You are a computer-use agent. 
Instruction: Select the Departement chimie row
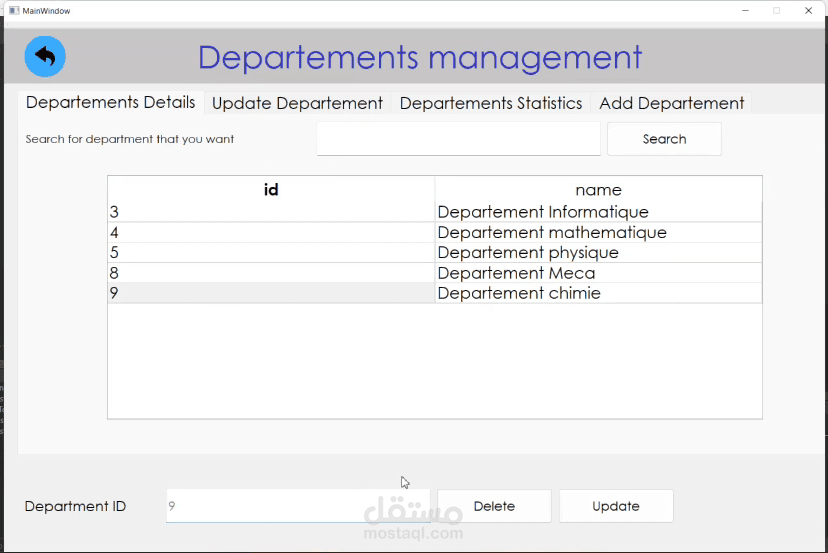point(519,294)
